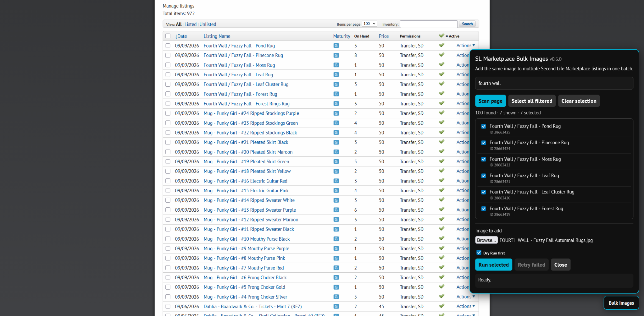Uncheck Leaf Rug in bulk images panel
Viewport: 644px width, 316px height.
pos(484,176)
